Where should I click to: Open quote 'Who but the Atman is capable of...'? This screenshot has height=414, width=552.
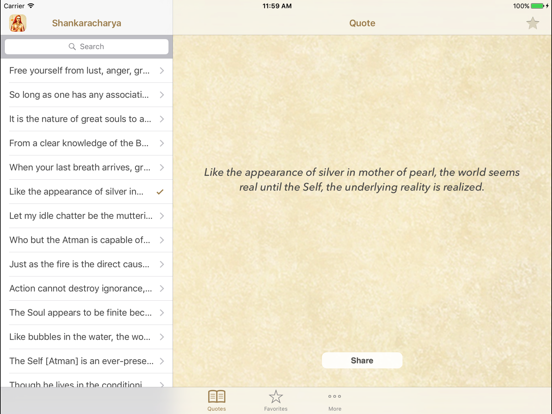click(x=87, y=240)
